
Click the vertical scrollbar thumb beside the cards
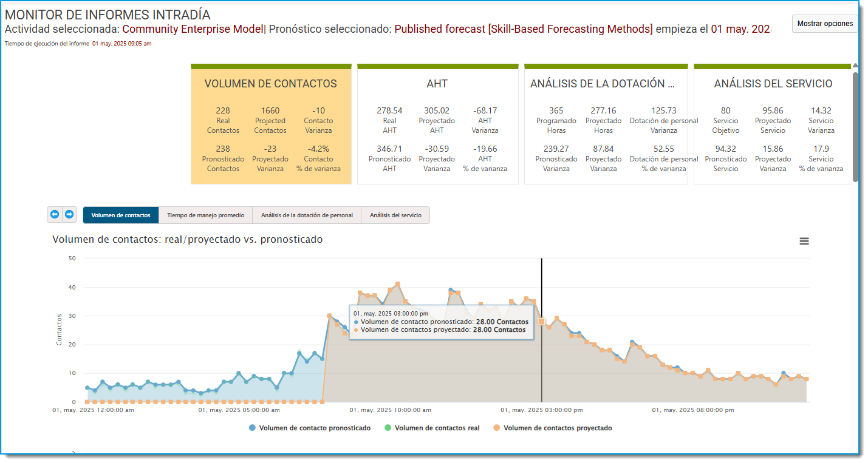point(855,126)
